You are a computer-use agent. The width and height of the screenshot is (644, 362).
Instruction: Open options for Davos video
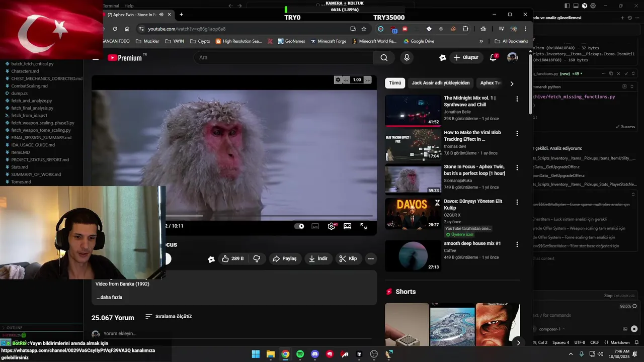(517, 202)
